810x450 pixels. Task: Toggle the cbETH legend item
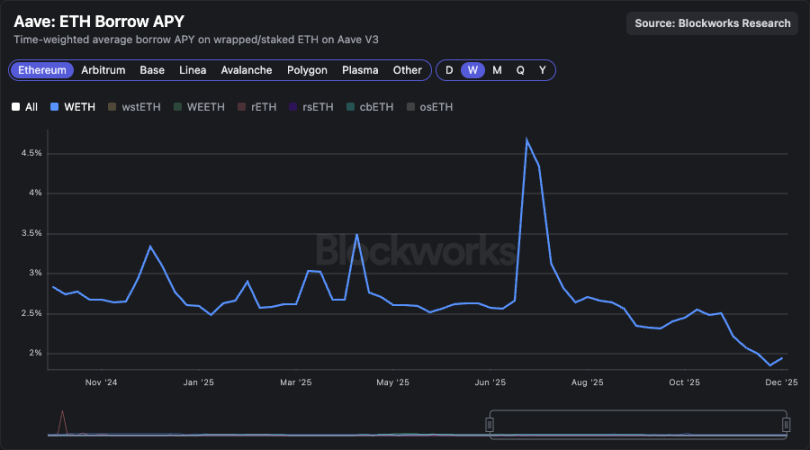pyautogui.click(x=369, y=106)
